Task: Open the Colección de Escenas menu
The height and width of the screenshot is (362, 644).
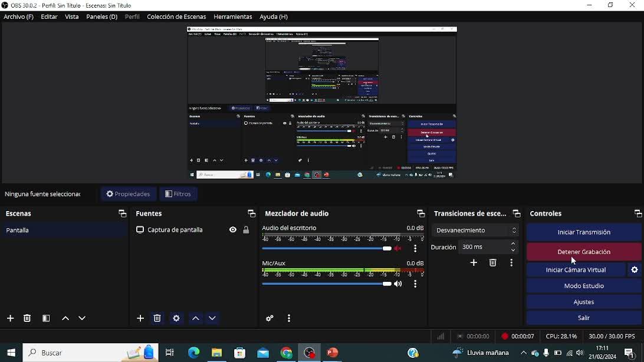Action: [176, 17]
